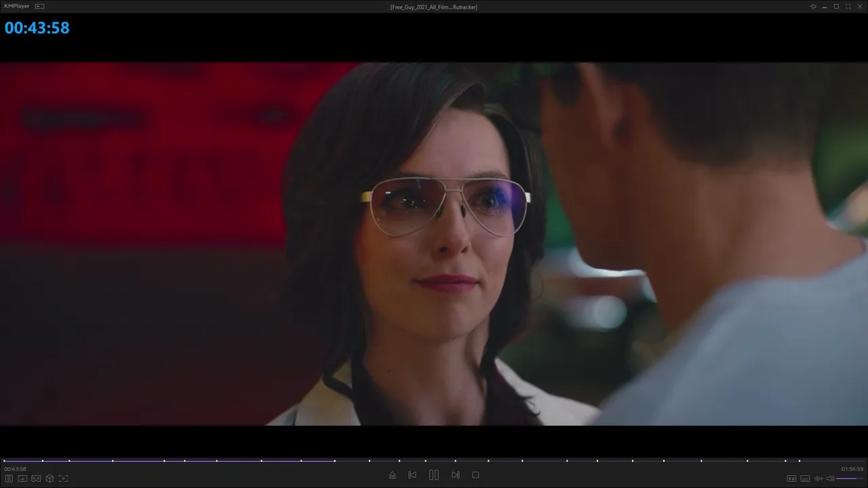Open the 3D cube settings icon
This screenshot has height=488, width=868.
coord(50,479)
